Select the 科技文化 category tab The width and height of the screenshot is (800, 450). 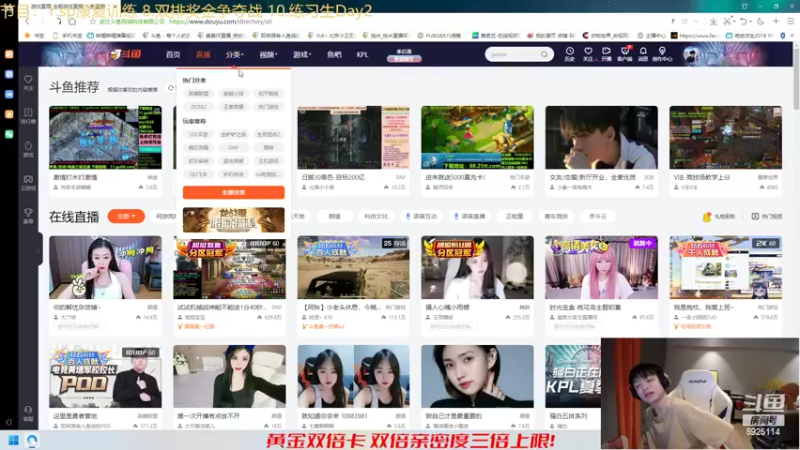point(376,216)
